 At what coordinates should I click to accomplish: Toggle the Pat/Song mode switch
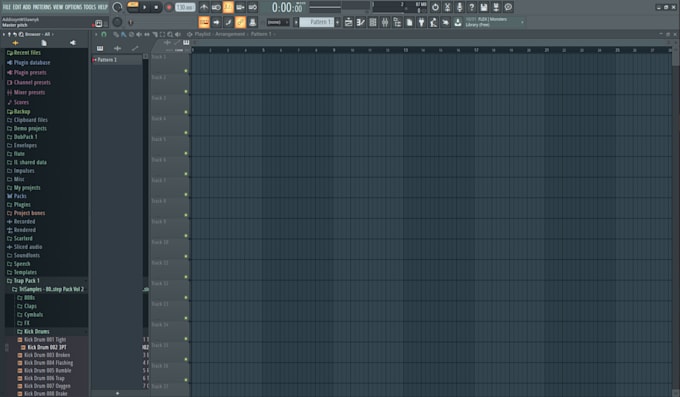point(133,7)
